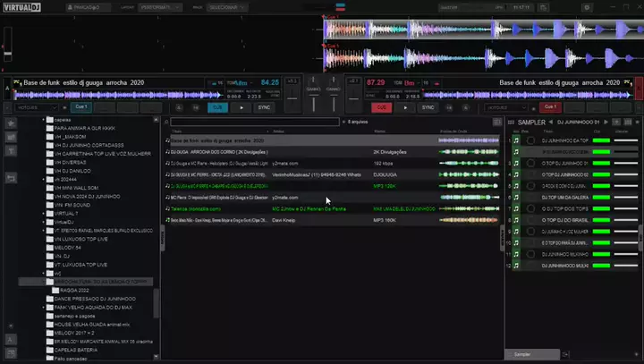Open browser column options icon
This screenshot has height=364, width=644.
click(497, 122)
